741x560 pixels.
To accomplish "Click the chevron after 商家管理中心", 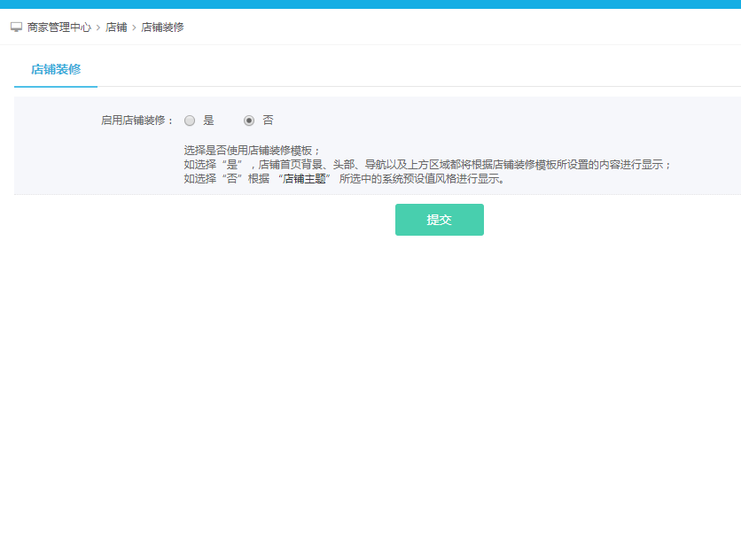I will (x=98, y=27).
